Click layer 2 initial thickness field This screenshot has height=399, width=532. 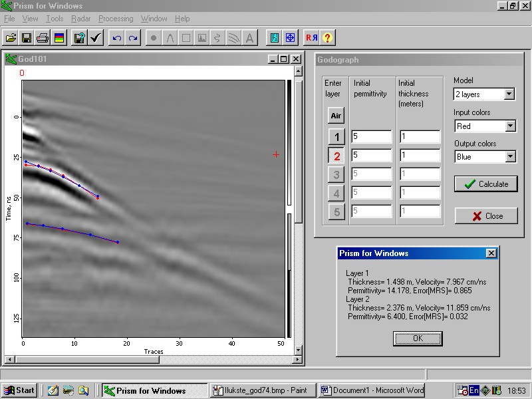point(420,155)
